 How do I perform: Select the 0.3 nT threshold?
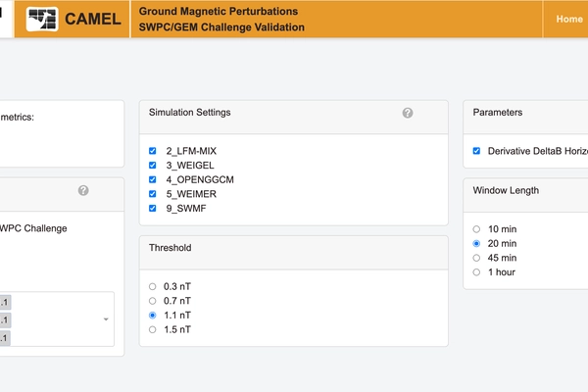click(x=151, y=286)
